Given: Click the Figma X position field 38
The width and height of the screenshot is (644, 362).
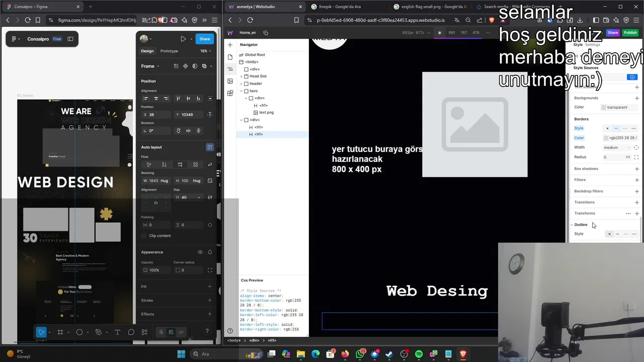Looking at the screenshot, I should (x=157, y=115).
